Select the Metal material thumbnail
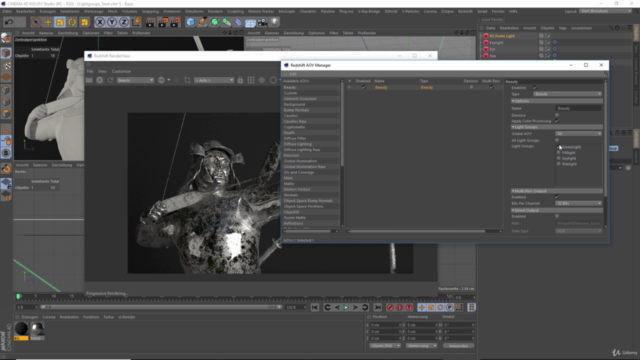Image resolution: width=640 pixels, height=360 pixels. pyautogui.click(x=37, y=329)
